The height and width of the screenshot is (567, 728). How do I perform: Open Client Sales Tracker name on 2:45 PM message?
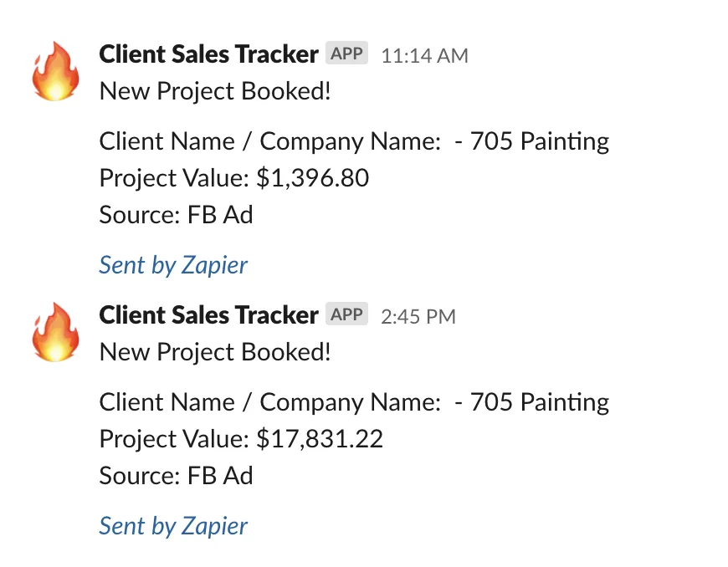[x=208, y=314]
